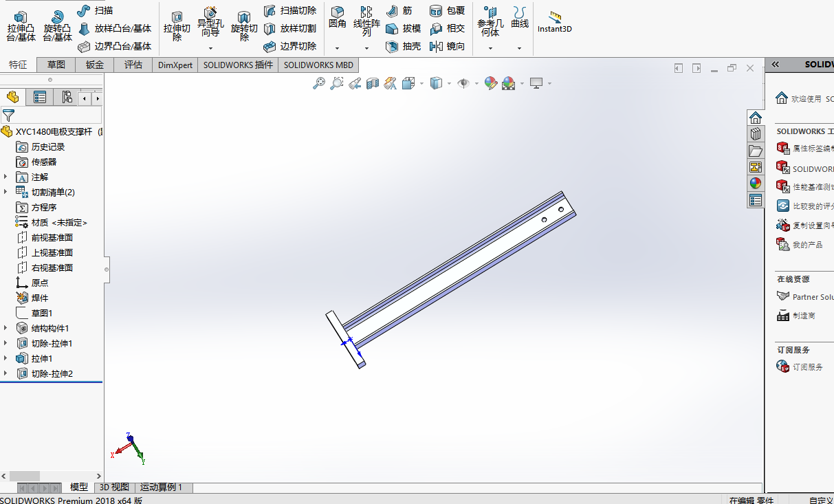The height and width of the screenshot is (504, 834).
Task: Open the Curves (曲线) tool
Action: [x=520, y=18]
